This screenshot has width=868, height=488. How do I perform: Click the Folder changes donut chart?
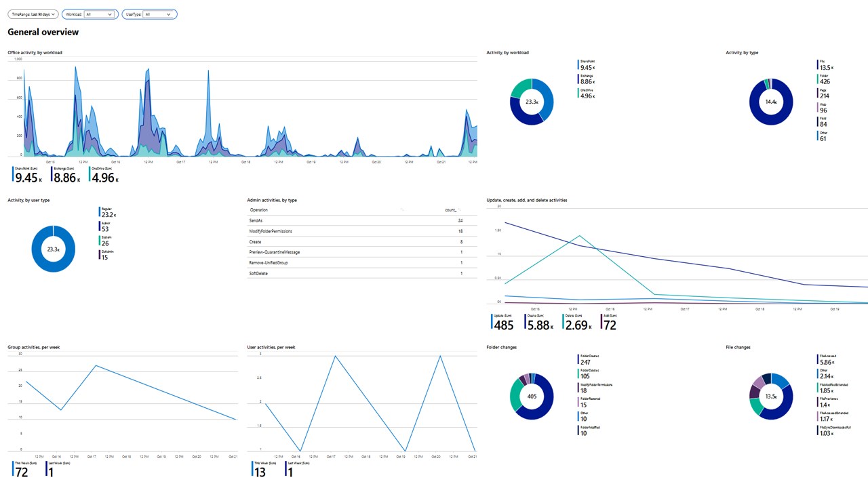(x=532, y=396)
